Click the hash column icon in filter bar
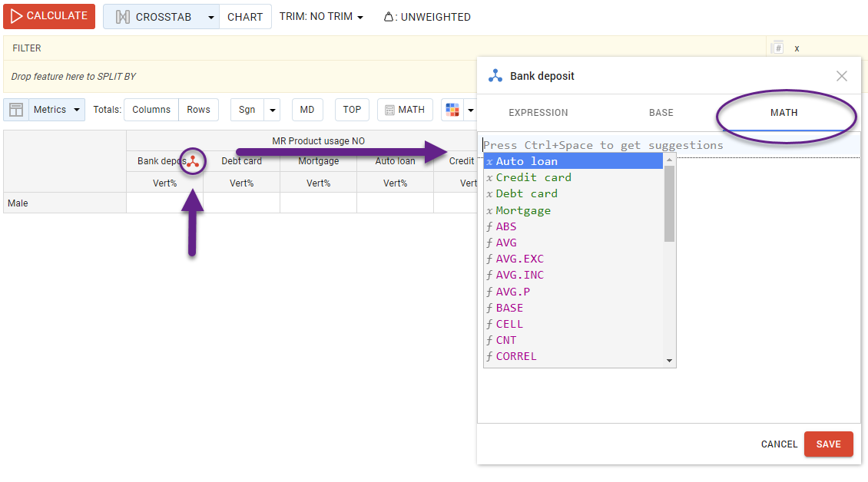Viewport: 868px width, 482px height. click(x=777, y=48)
